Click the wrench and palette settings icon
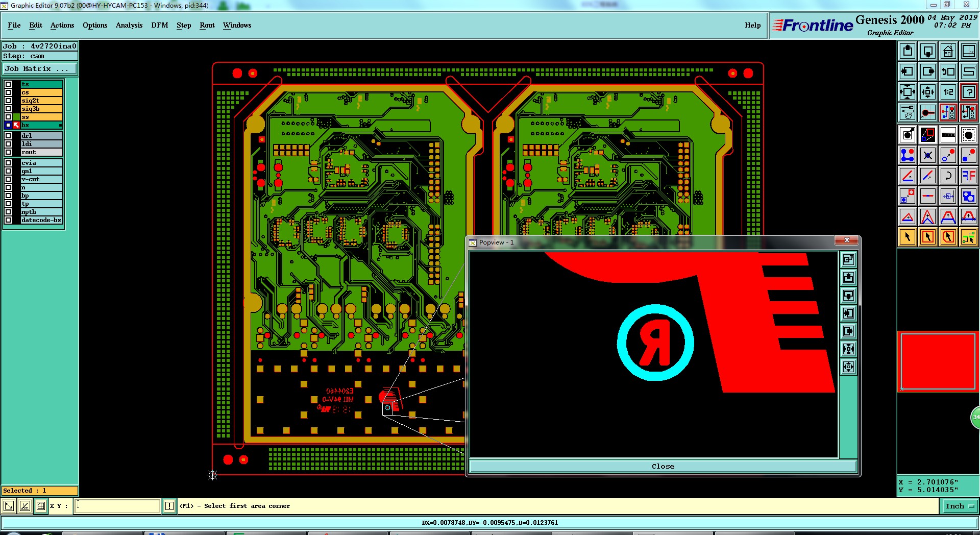 tap(908, 112)
